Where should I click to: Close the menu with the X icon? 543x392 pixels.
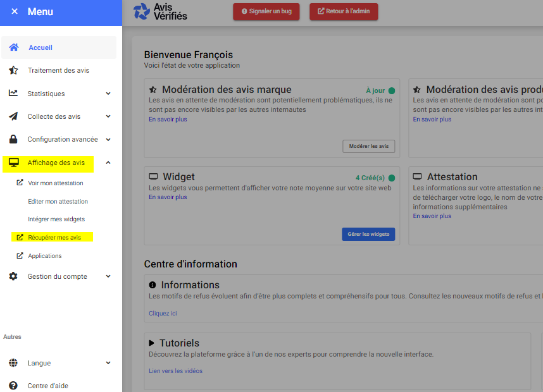(15, 12)
